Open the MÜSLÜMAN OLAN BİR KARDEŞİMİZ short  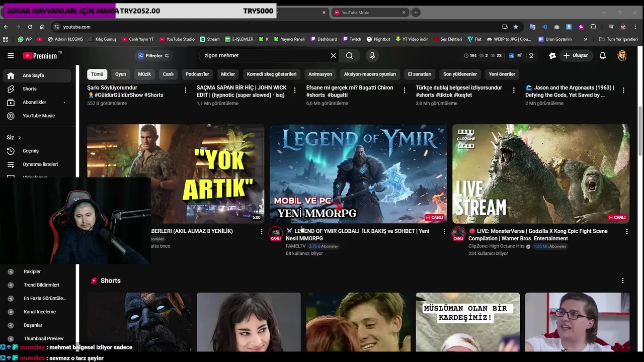coord(468,322)
